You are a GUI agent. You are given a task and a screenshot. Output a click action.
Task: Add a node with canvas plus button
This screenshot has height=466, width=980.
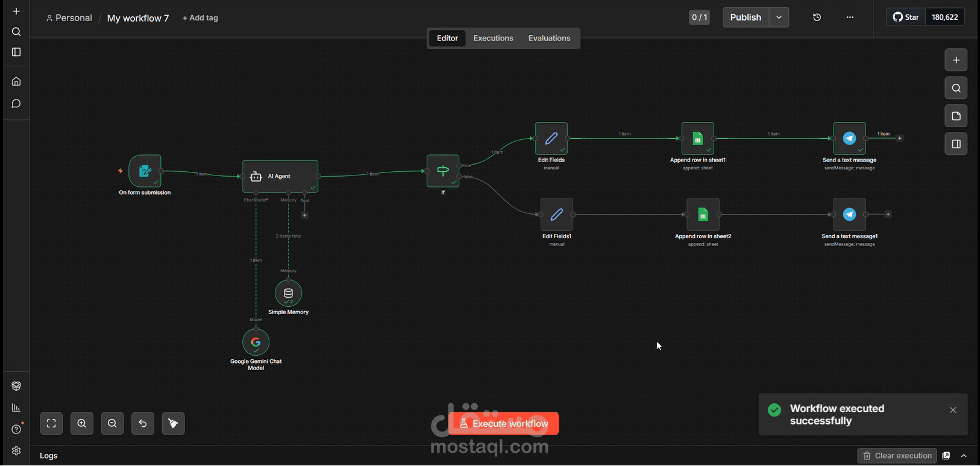pos(956,60)
